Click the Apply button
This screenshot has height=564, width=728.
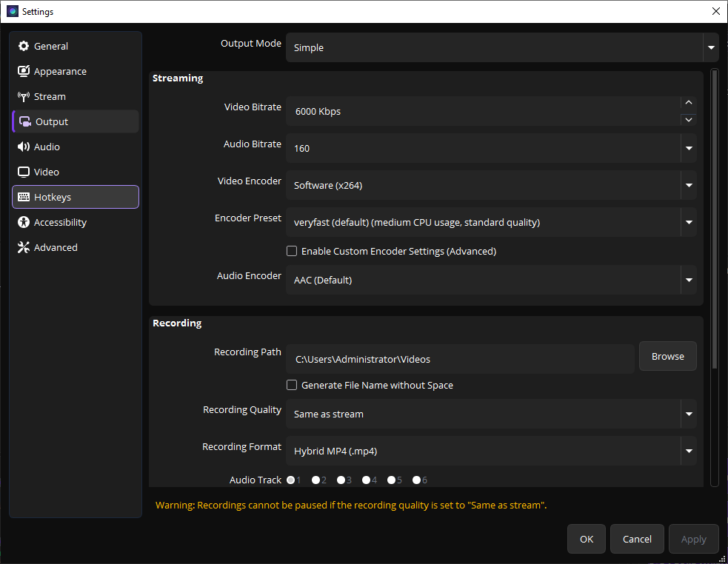click(694, 539)
